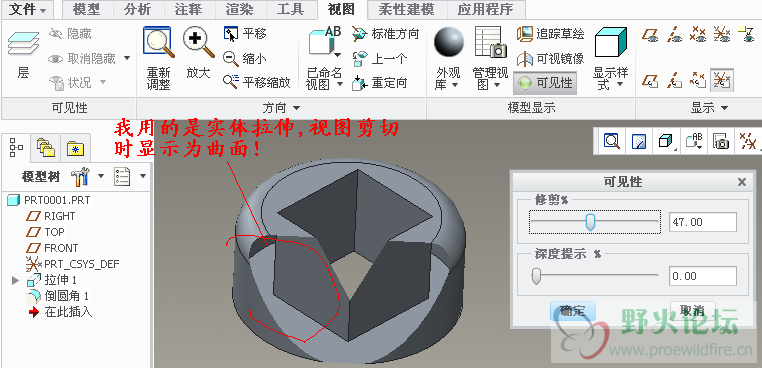
Task: Expand the 拉伸 1 feature in model tree
Action: (15, 280)
